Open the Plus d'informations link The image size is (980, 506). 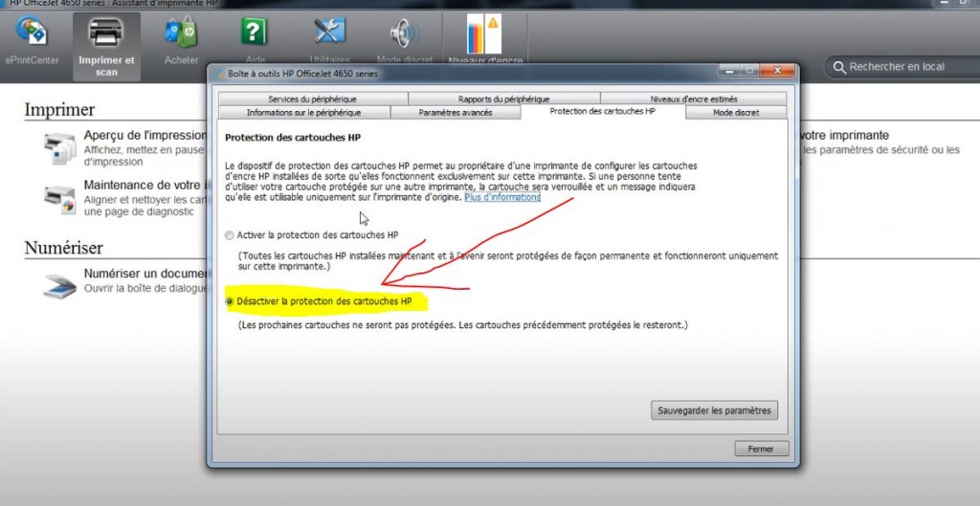[x=502, y=197]
